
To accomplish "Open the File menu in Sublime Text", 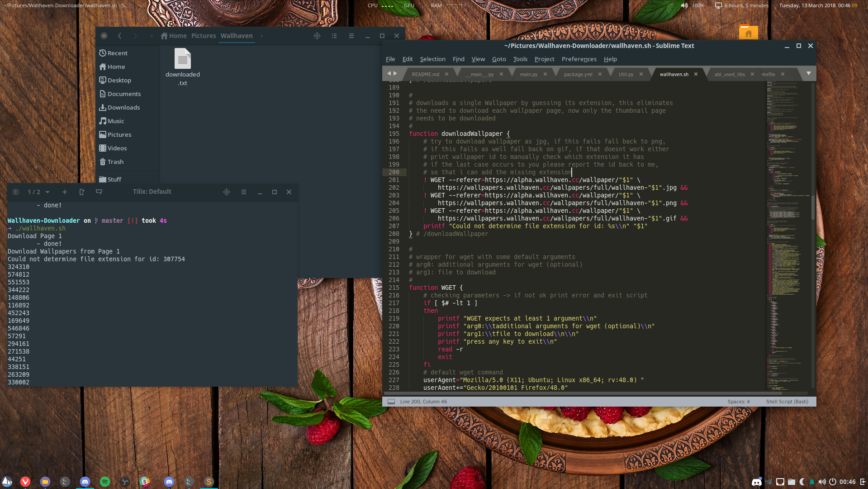I will tap(390, 59).
